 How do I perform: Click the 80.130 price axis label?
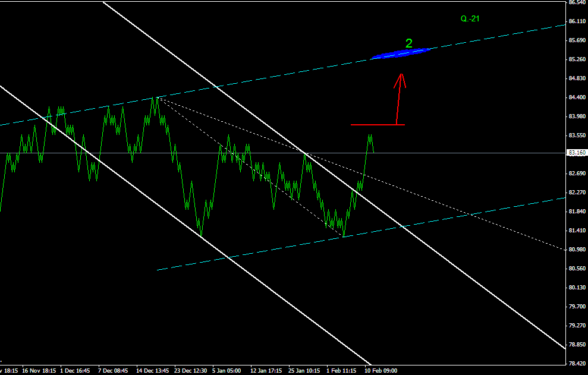577,287
